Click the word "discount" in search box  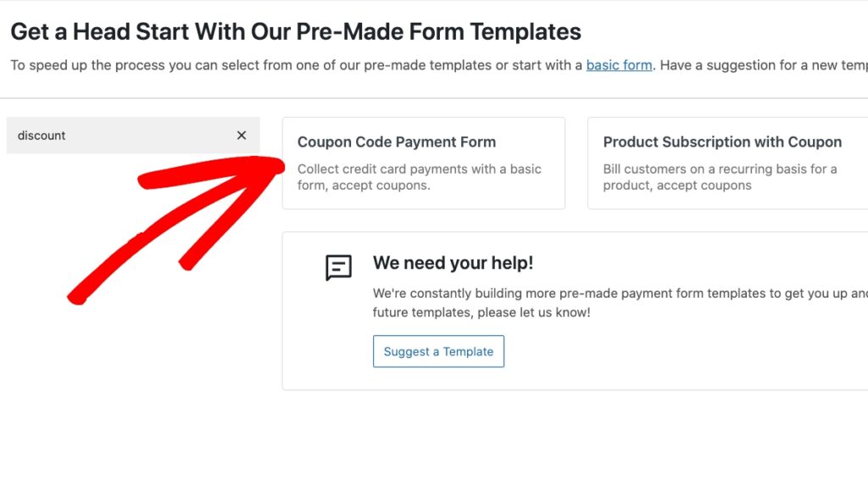pyautogui.click(x=42, y=136)
